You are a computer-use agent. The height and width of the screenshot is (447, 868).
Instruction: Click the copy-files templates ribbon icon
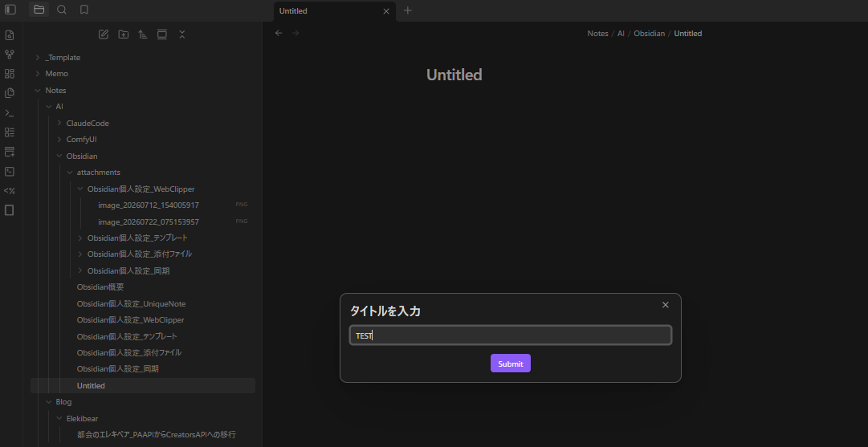pos(10,93)
